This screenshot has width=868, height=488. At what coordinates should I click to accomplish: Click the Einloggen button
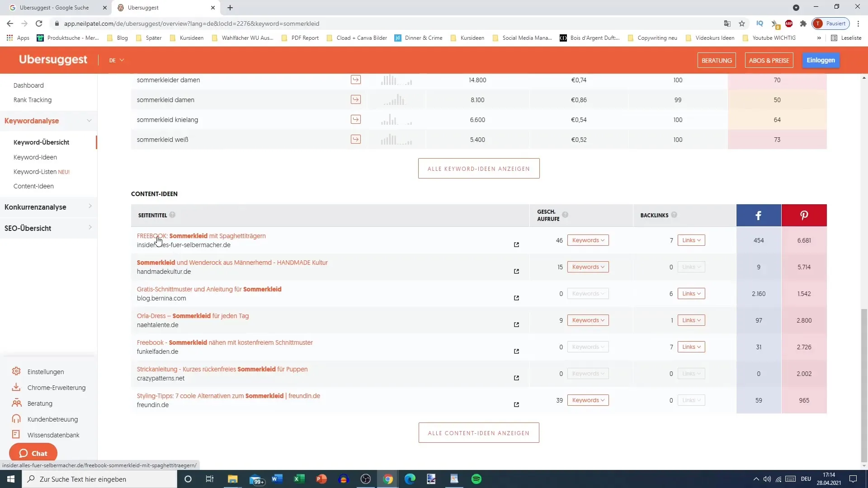click(x=821, y=60)
